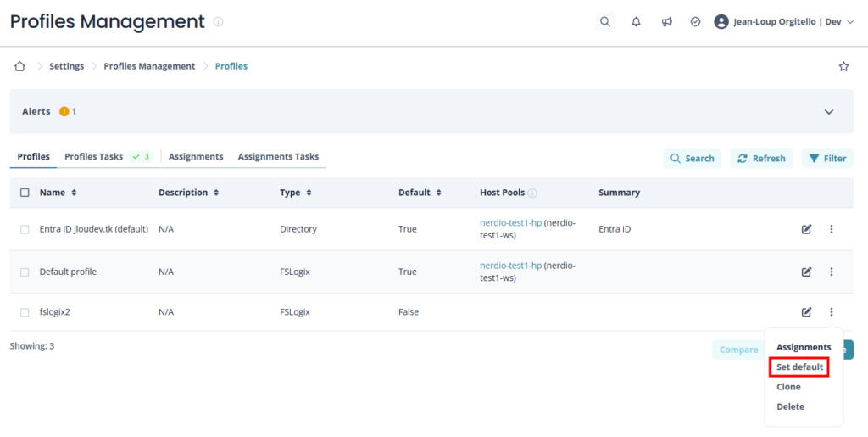
Task: Choose Set default from the context menu
Action: point(799,367)
